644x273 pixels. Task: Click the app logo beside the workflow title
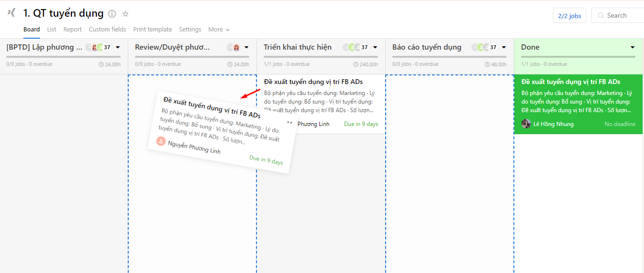click(x=11, y=13)
